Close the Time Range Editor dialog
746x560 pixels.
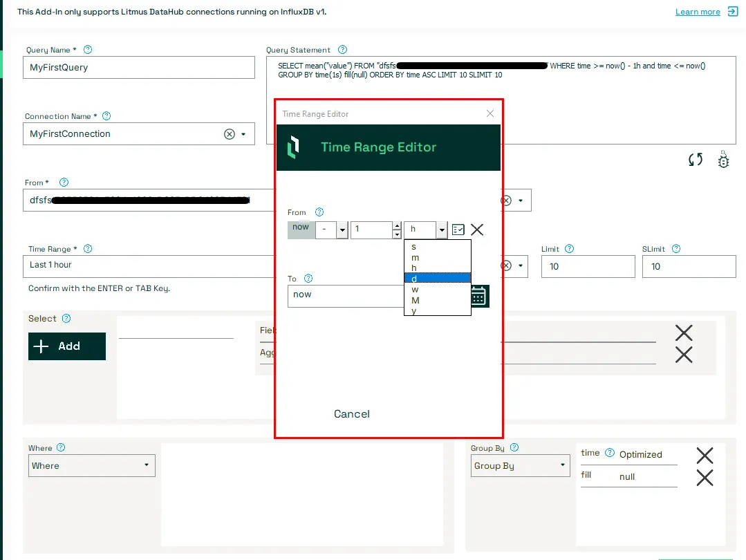click(x=490, y=113)
